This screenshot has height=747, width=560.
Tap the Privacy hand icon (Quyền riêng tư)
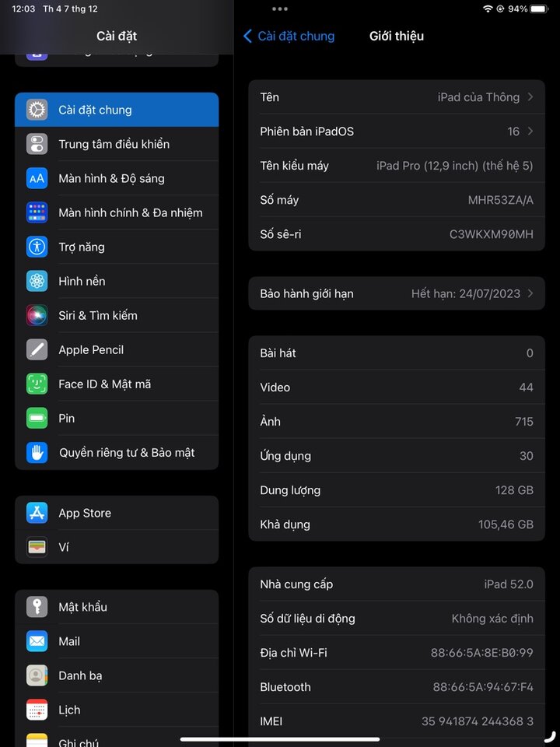pyautogui.click(x=37, y=453)
